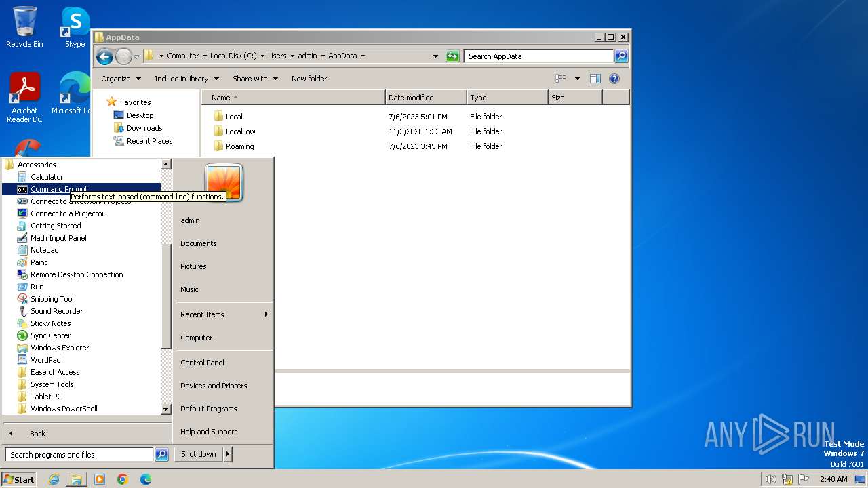Open admin user folder link
868x488 pixels.
[190, 220]
